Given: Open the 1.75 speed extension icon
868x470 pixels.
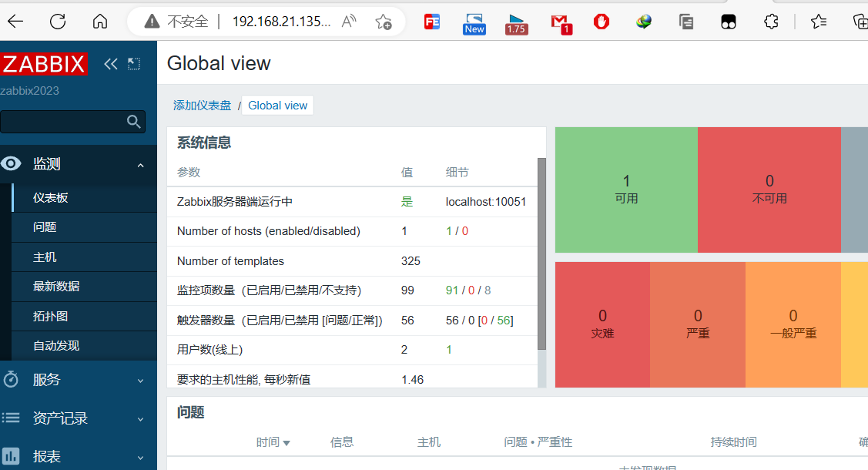Looking at the screenshot, I should click(516, 24).
